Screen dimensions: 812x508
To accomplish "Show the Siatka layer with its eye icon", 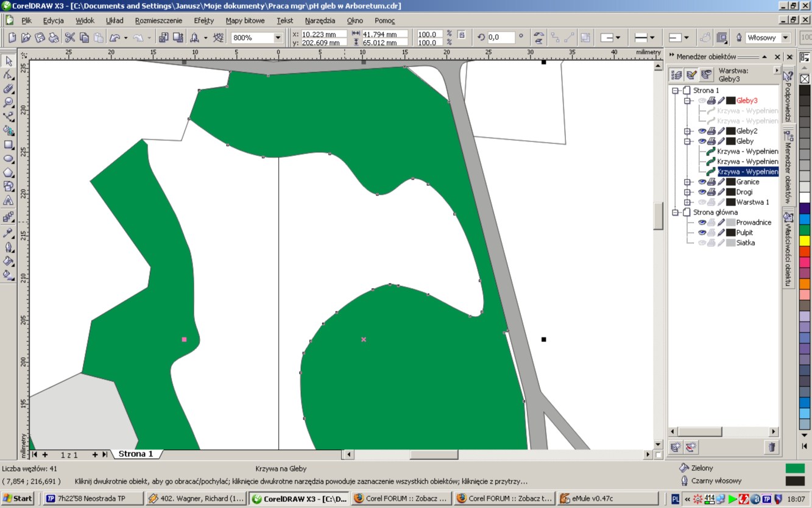I will pyautogui.click(x=702, y=242).
